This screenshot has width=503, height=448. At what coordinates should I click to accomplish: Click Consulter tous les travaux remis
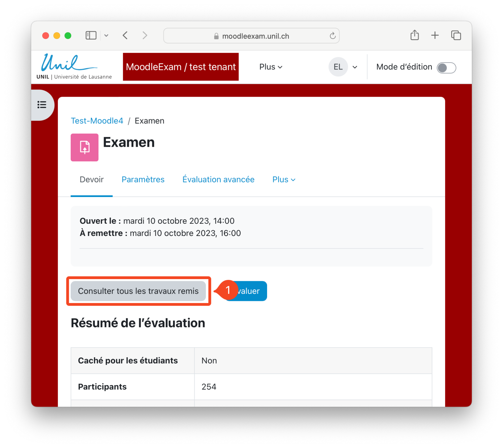tap(138, 291)
